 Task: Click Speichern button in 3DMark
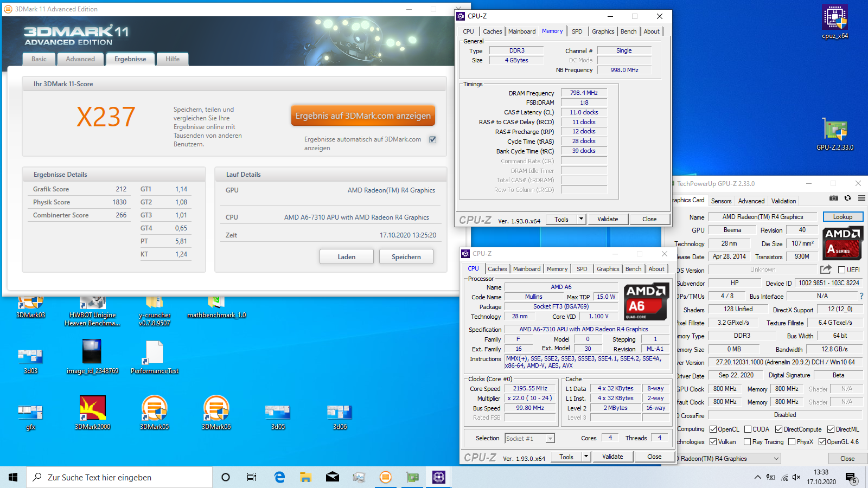point(406,256)
